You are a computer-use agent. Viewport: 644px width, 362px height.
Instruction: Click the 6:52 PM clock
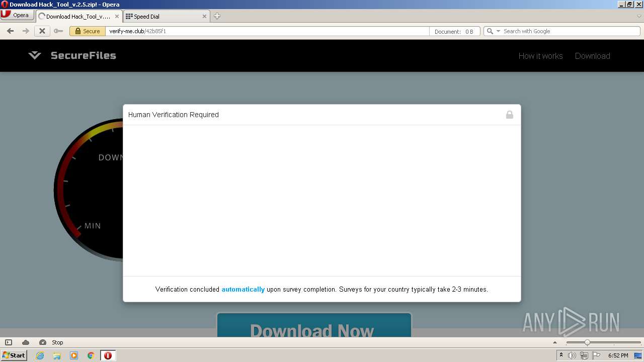tap(618, 355)
